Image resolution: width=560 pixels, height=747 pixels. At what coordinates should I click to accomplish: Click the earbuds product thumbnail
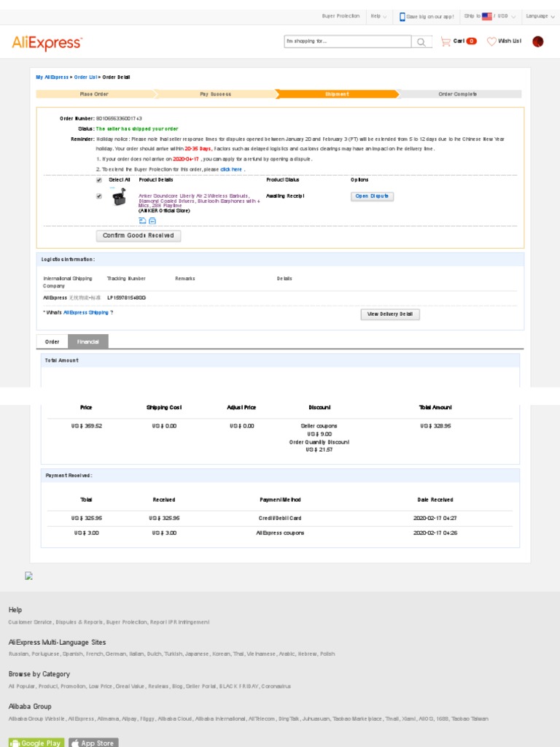(x=119, y=197)
